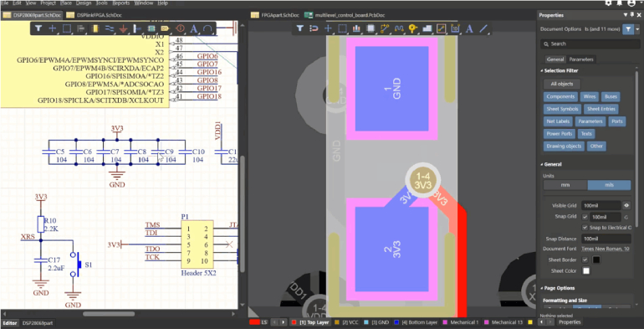This screenshot has width=644, height=329.
Task: Collapse the Page Options section
Action: pyautogui.click(x=542, y=288)
